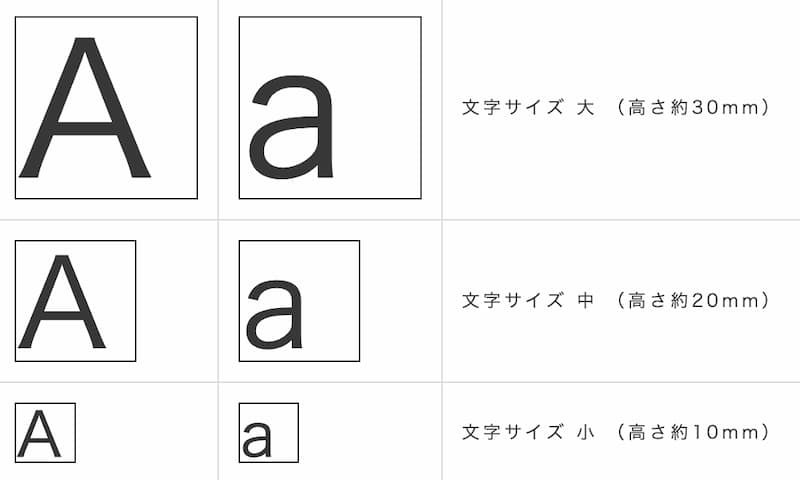Click the 文字サイズ 大 (高さ約30mm) label
Image resolution: width=800 pixels, height=480 pixels.
(x=615, y=108)
